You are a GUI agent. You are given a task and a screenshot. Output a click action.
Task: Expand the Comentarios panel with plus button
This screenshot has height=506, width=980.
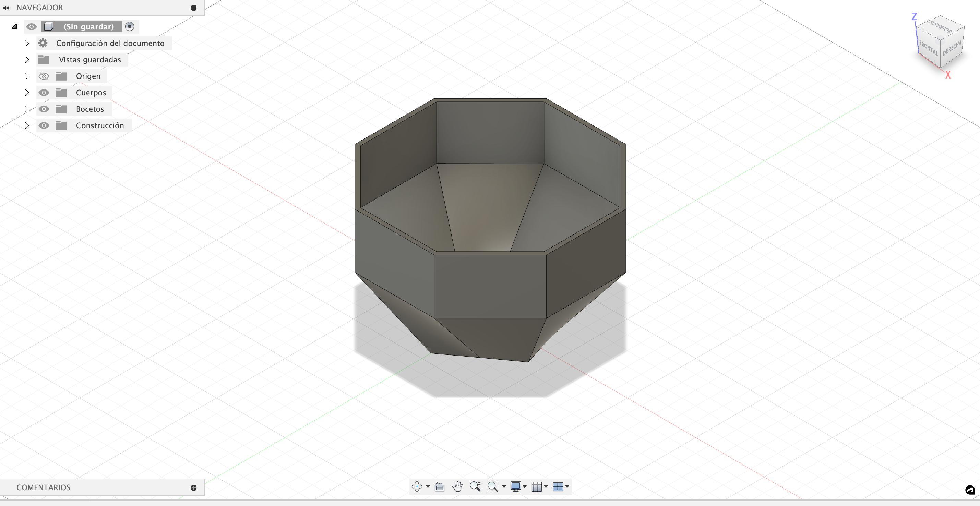pyautogui.click(x=194, y=488)
